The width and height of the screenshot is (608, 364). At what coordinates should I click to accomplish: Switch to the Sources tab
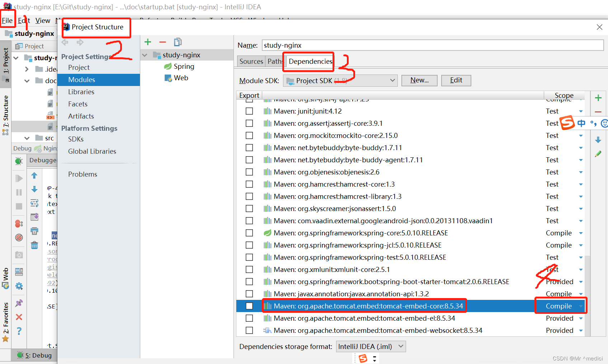point(251,61)
